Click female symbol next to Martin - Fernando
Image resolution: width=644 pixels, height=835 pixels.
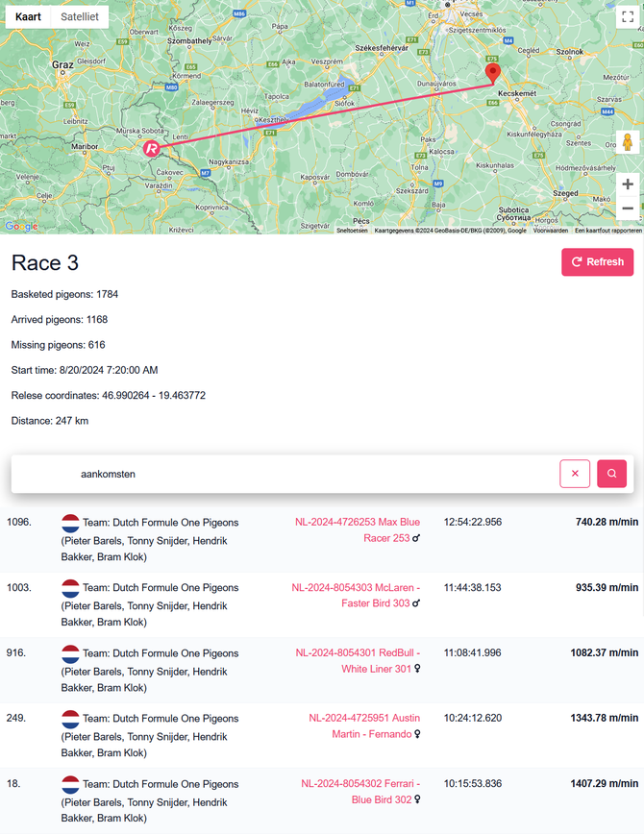click(417, 734)
